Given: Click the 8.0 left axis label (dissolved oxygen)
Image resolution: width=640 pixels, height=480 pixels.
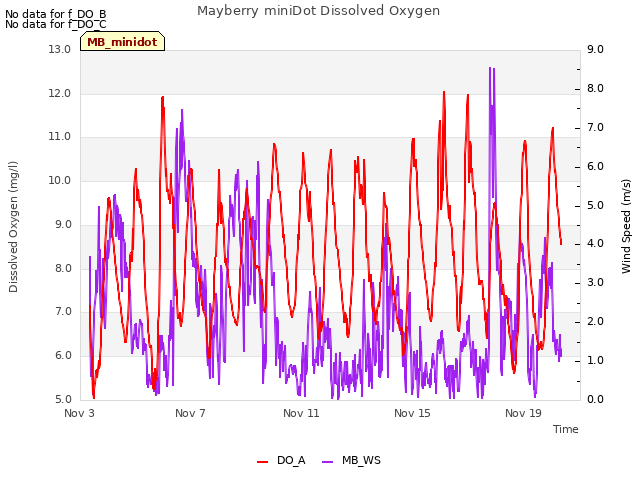Looking at the screenshot, I should 63,268.
